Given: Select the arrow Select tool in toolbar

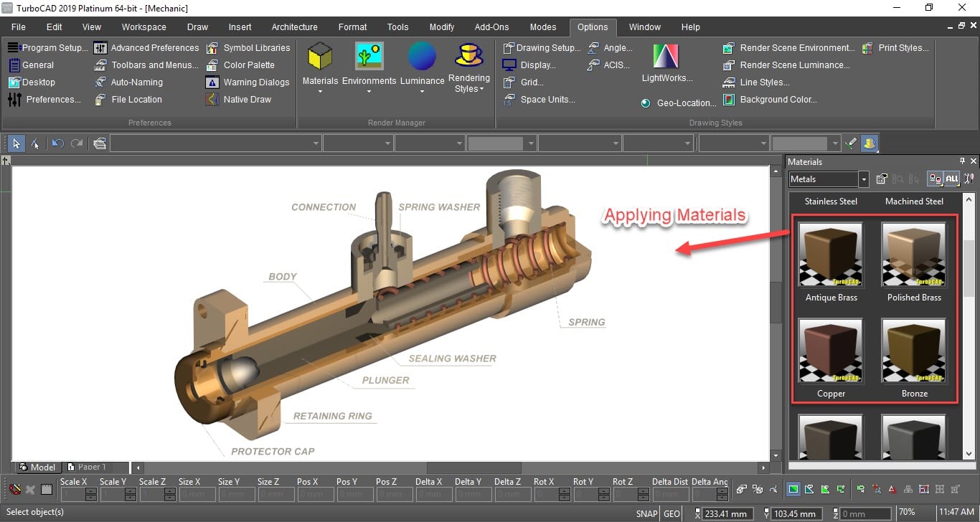Looking at the screenshot, I should [17, 143].
